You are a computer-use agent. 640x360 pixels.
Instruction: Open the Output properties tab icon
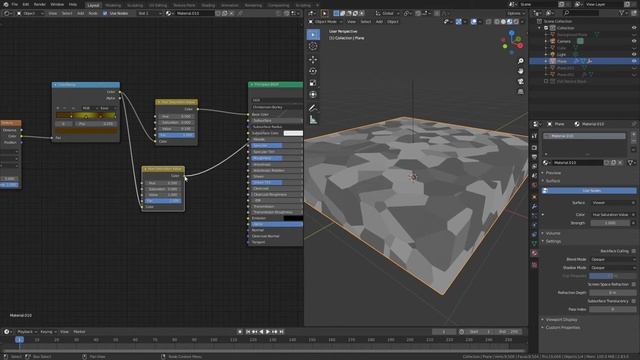pyautogui.click(x=534, y=157)
